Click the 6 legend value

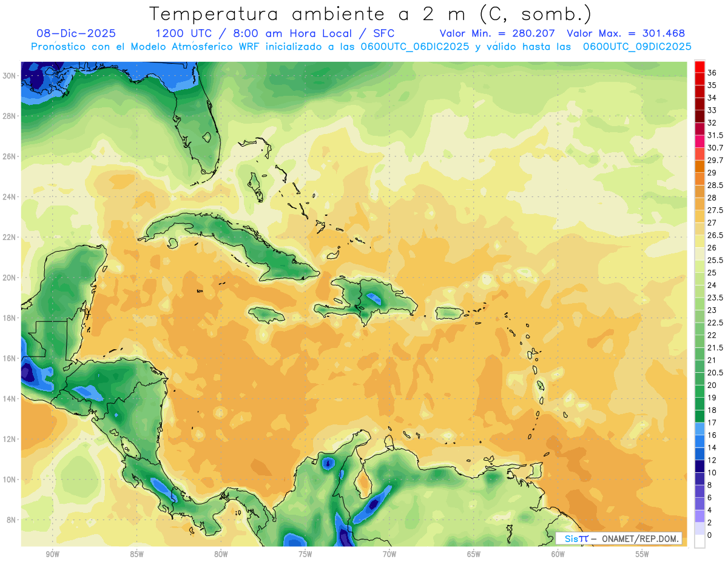(x=710, y=498)
